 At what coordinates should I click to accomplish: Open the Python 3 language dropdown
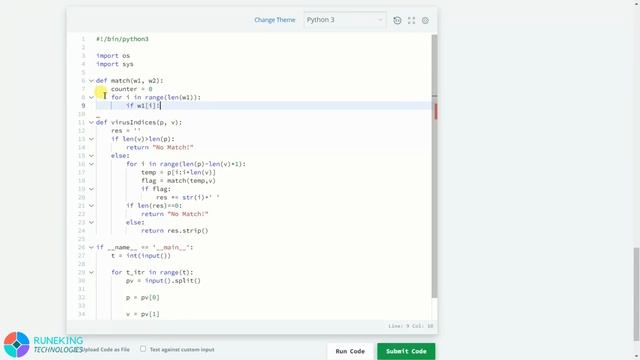[345, 20]
